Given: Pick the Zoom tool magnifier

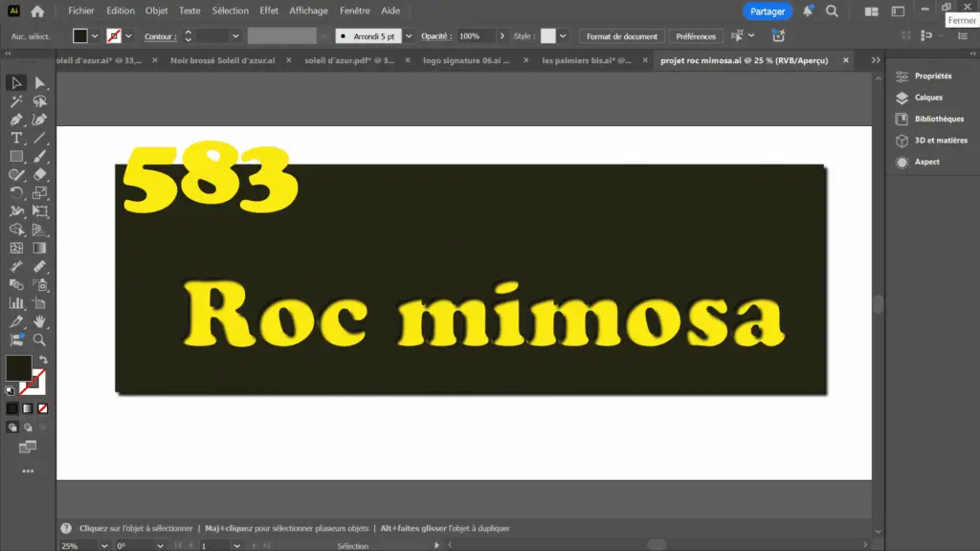Looking at the screenshot, I should click(40, 339).
